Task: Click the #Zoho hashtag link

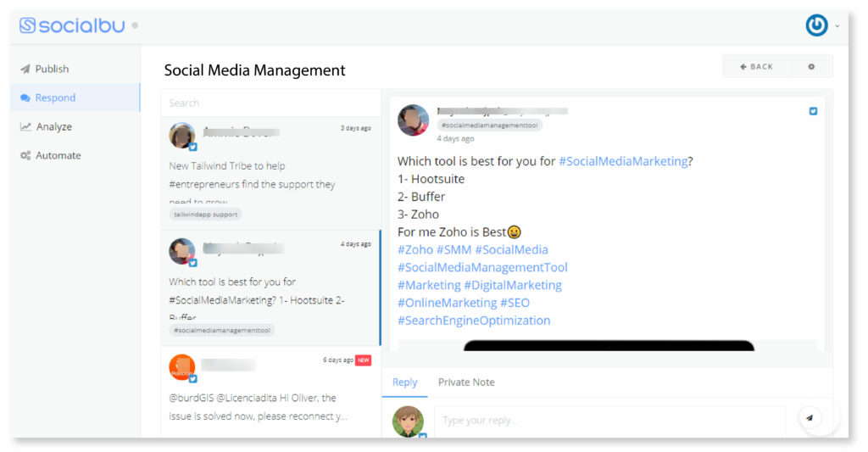Action: click(415, 249)
